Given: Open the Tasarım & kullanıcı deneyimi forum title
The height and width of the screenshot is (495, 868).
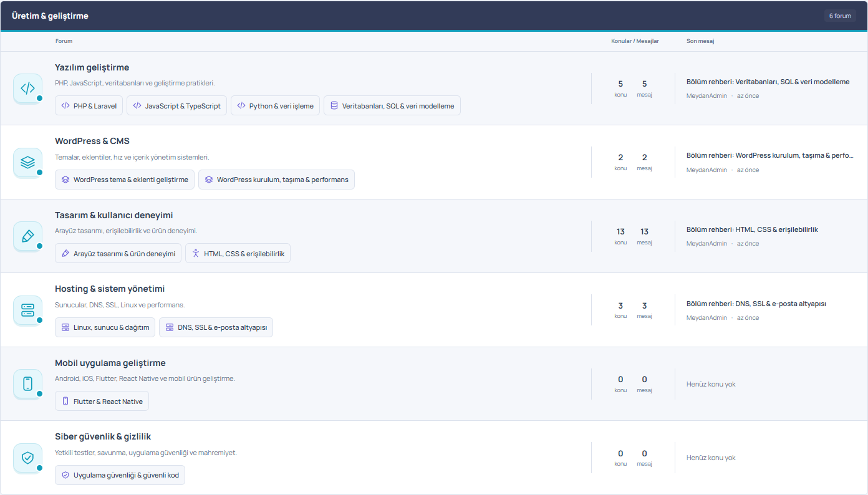Looking at the screenshot, I should (x=114, y=215).
